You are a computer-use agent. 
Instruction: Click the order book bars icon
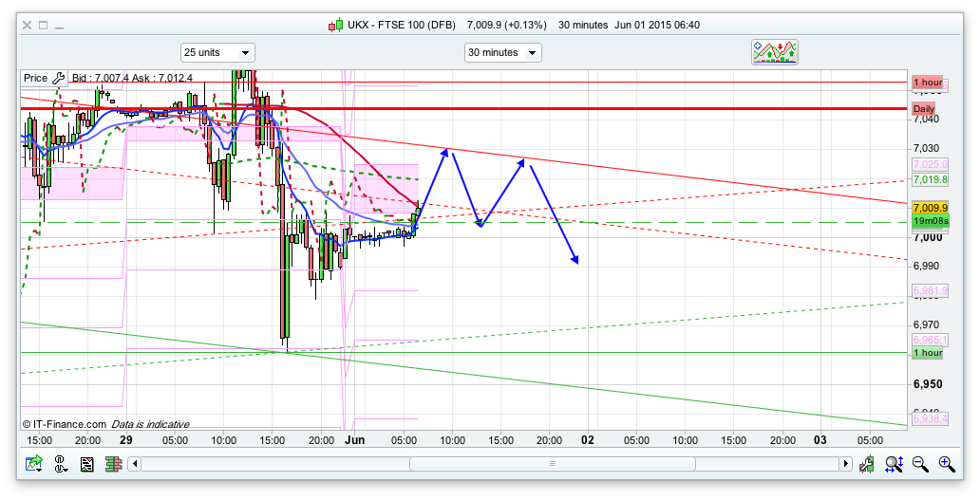click(113, 464)
